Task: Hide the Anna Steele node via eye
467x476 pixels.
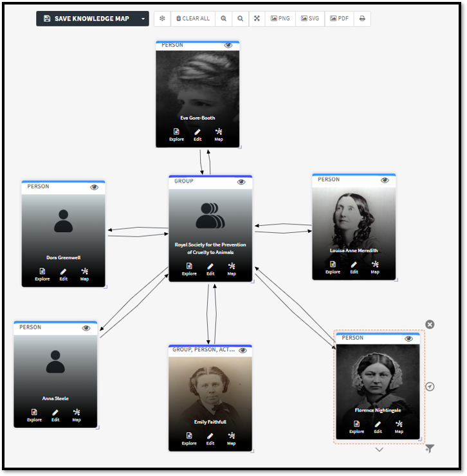Action: coord(86,327)
